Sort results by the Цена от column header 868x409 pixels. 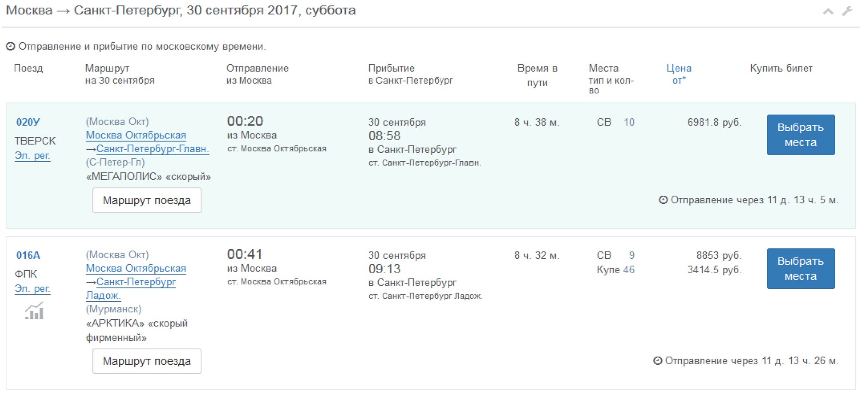tap(679, 74)
